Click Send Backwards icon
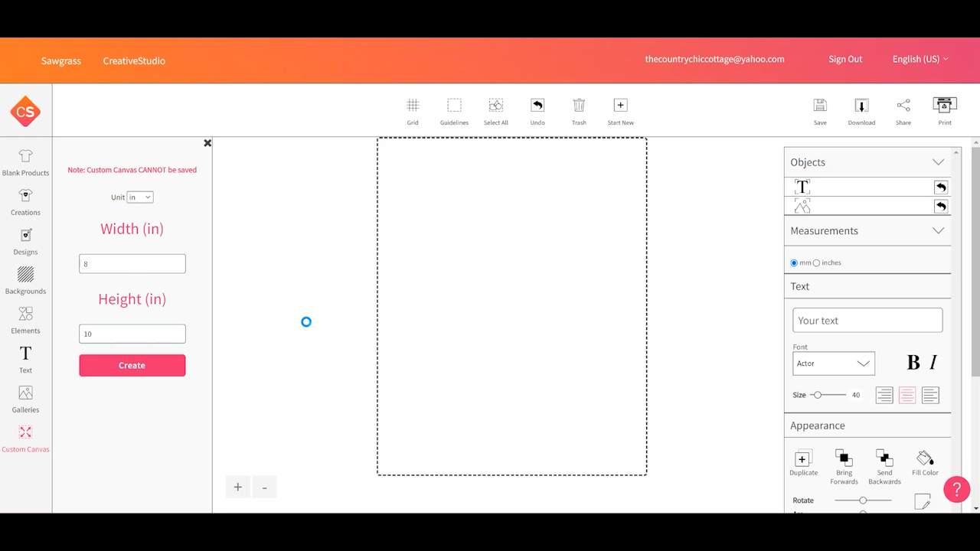This screenshot has height=551, width=980. click(x=884, y=467)
